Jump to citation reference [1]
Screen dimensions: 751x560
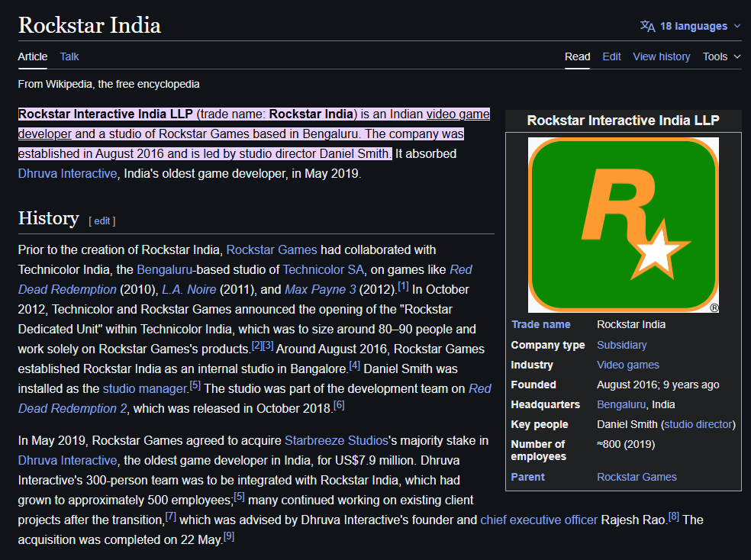403,286
